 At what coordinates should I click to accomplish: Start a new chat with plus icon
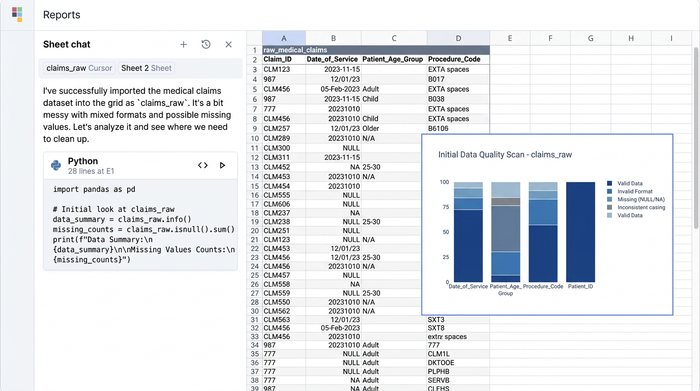click(x=183, y=45)
